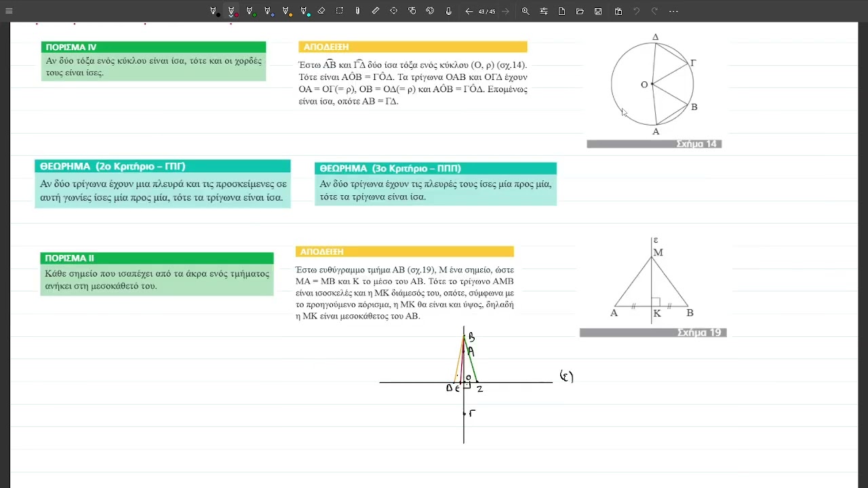
Task: Open the more options ellipsis menu
Action: [x=673, y=12]
